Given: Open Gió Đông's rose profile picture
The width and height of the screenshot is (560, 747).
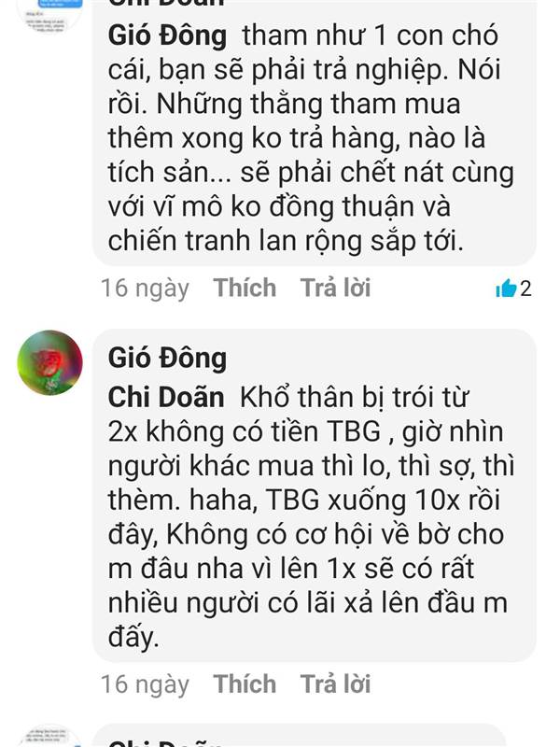Looking at the screenshot, I should click(x=50, y=362).
